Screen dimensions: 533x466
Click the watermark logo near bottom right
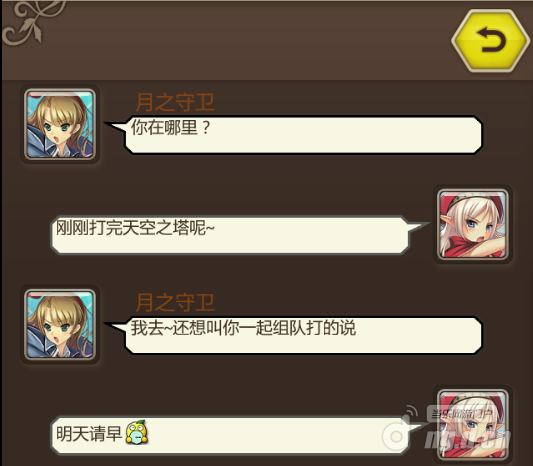(x=449, y=430)
